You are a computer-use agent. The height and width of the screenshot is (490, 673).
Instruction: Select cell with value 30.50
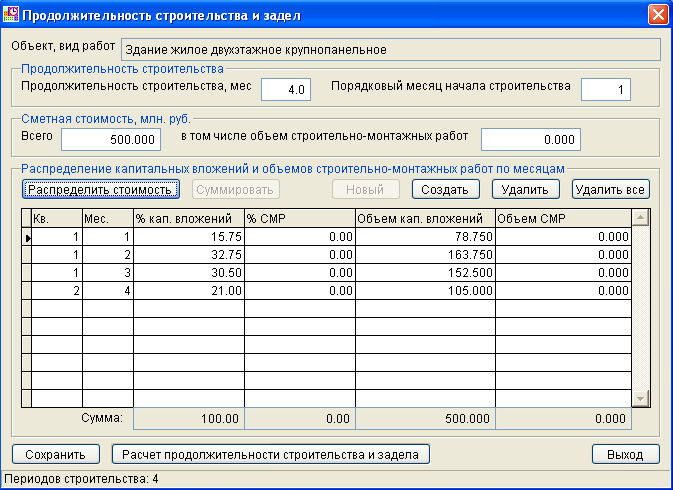[189, 273]
